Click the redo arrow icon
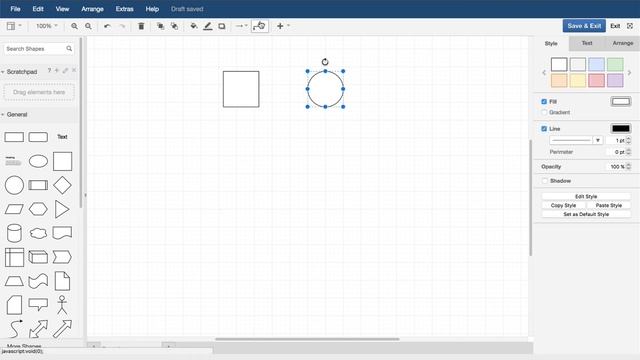 122,26
